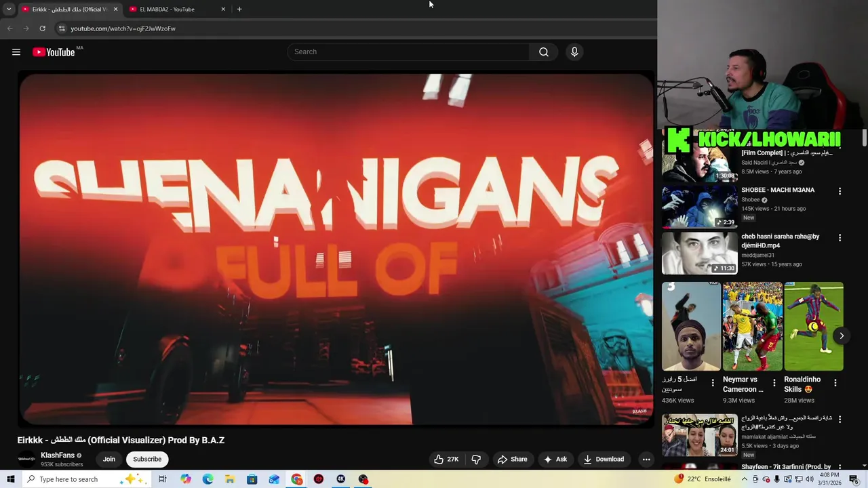Join the KlashFans channel membership

[108, 460]
